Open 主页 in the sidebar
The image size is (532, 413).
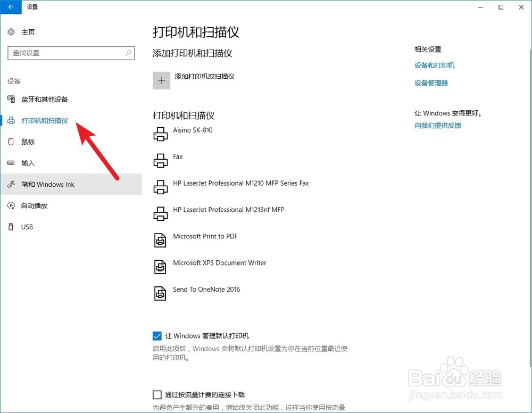[x=28, y=32]
